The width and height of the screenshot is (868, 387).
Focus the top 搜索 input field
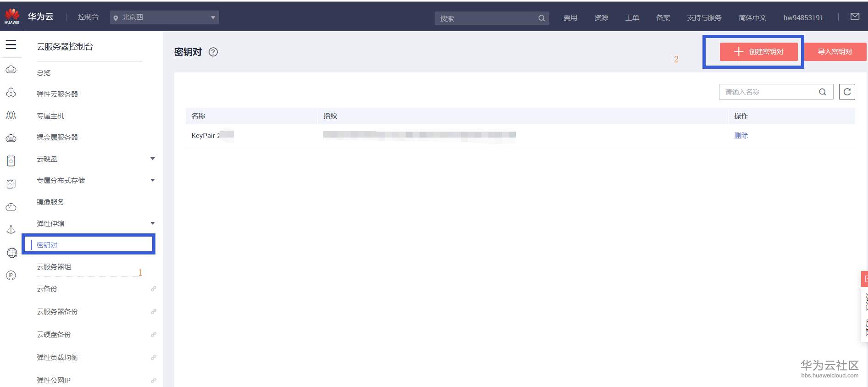click(492, 18)
